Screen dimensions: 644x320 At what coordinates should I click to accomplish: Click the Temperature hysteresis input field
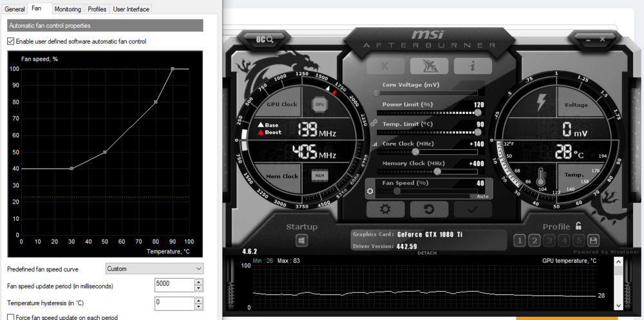click(174, 303)
